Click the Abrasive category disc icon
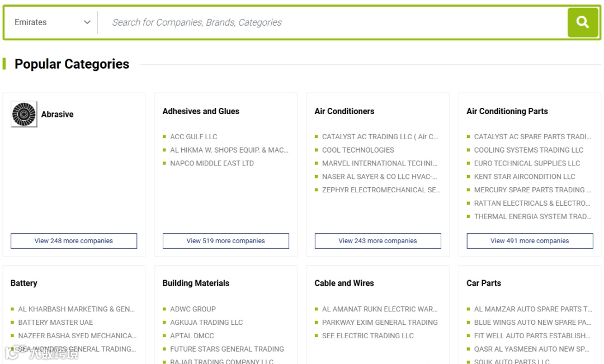 click(x=24, y=114)
